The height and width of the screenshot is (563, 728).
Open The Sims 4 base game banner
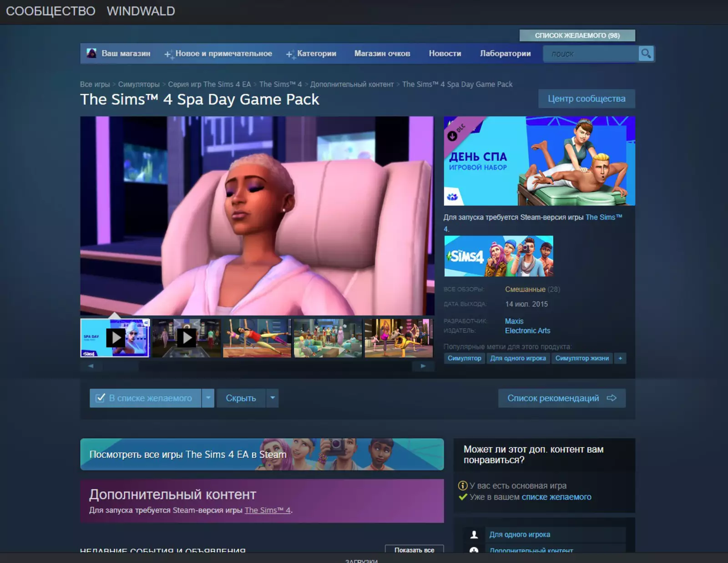[x=499, y=256]
